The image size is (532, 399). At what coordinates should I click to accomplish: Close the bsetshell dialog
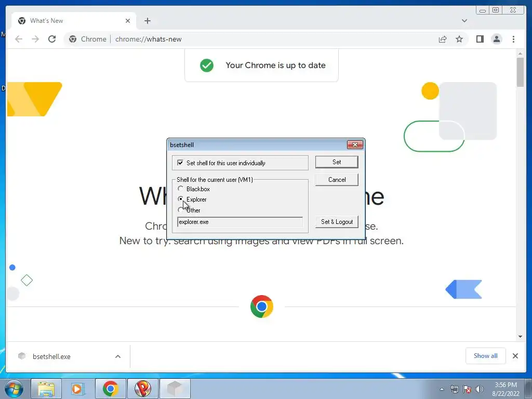[x=355, y=145]
